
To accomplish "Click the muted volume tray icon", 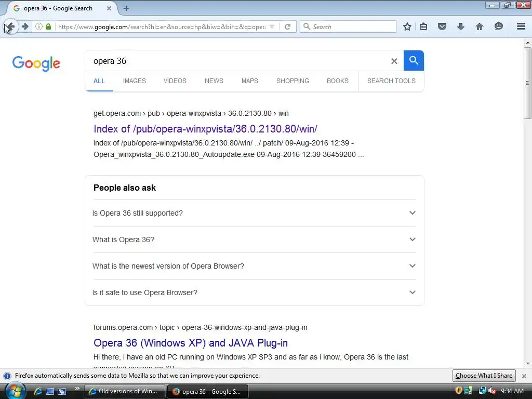I will [x=492, y=391].
